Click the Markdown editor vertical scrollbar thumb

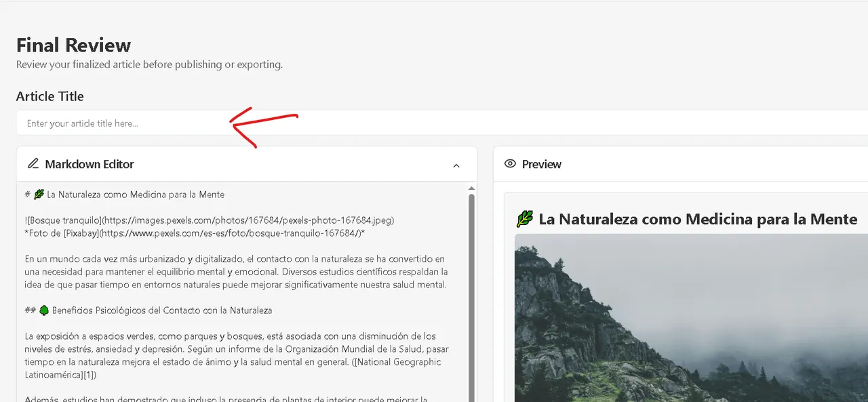472,297
